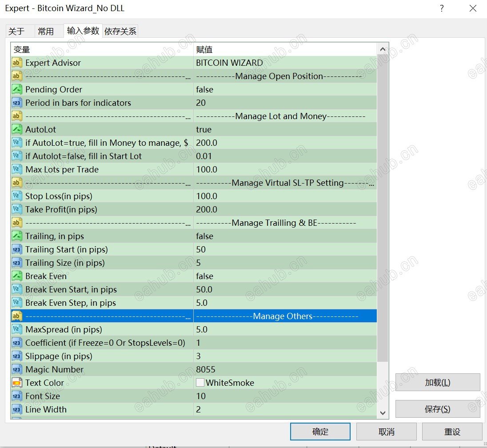Click the 变量 column header
Image resolution: width=487 pixels, height=448 pixels.
[102, 49]
